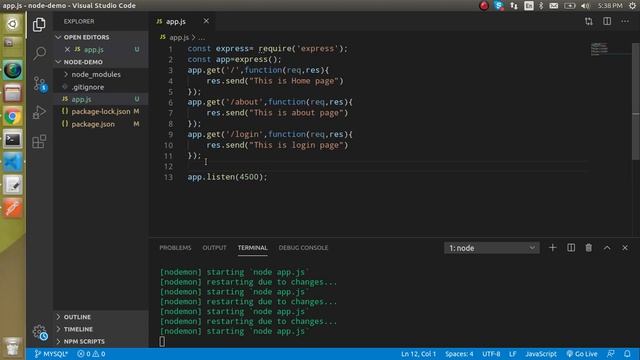
Task: Open package-lock.json file
Action: pyautogui.click(x=101, y=111)
